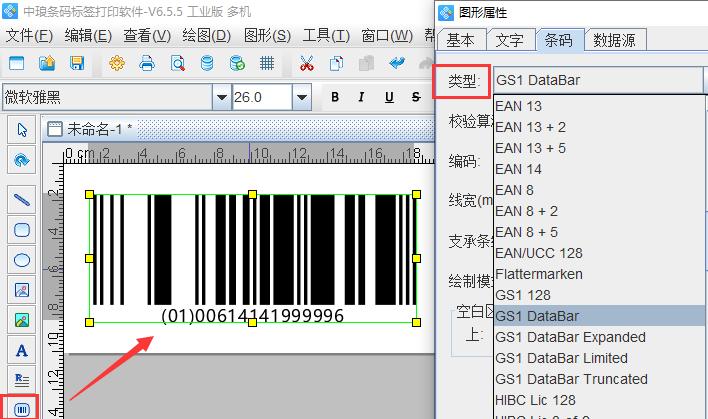This screenshot has width=708, height=419.
Task: Switch to the 数据源 tab
Action: coord(615,40)
